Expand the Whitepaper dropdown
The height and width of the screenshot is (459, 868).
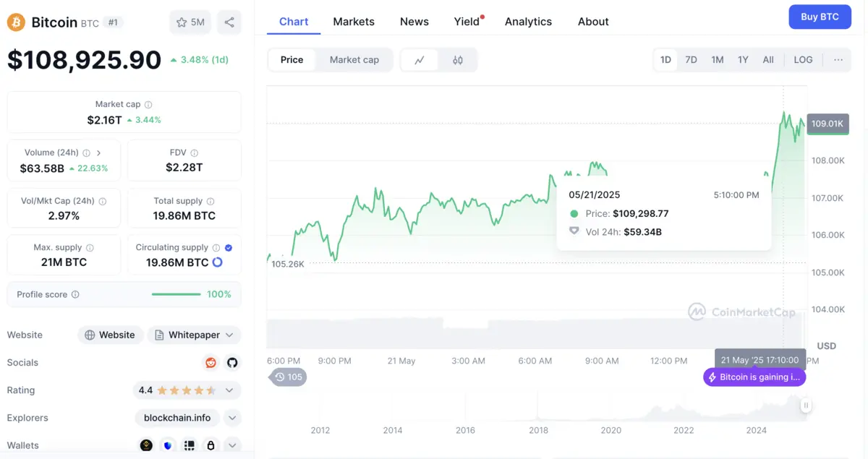(x=229, y=335)
